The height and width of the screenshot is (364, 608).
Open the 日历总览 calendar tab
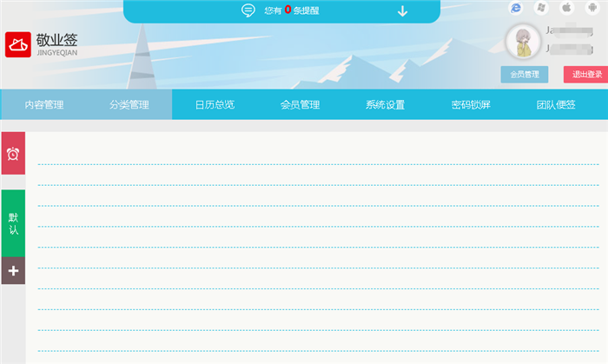(x=214, y=105)
